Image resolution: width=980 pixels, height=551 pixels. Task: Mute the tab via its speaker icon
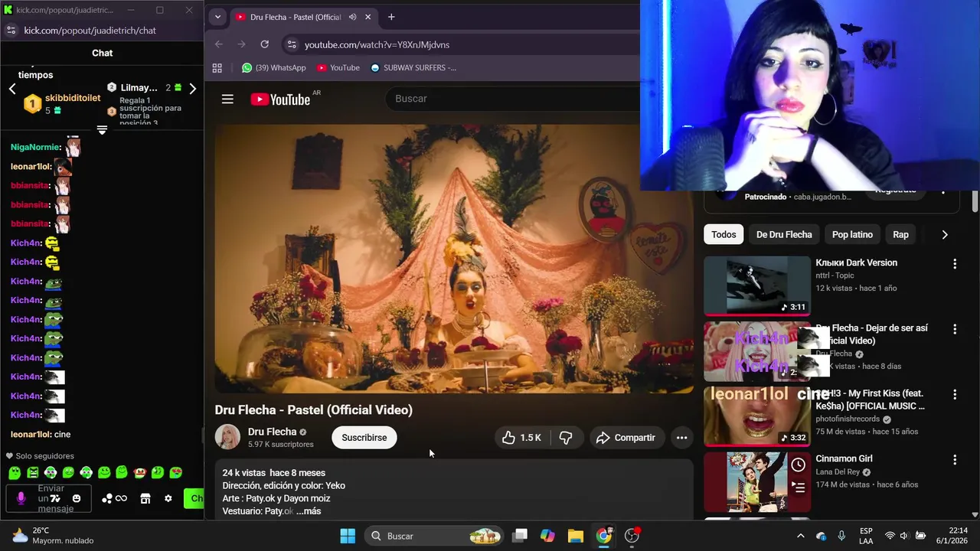(x=352, y=17)
